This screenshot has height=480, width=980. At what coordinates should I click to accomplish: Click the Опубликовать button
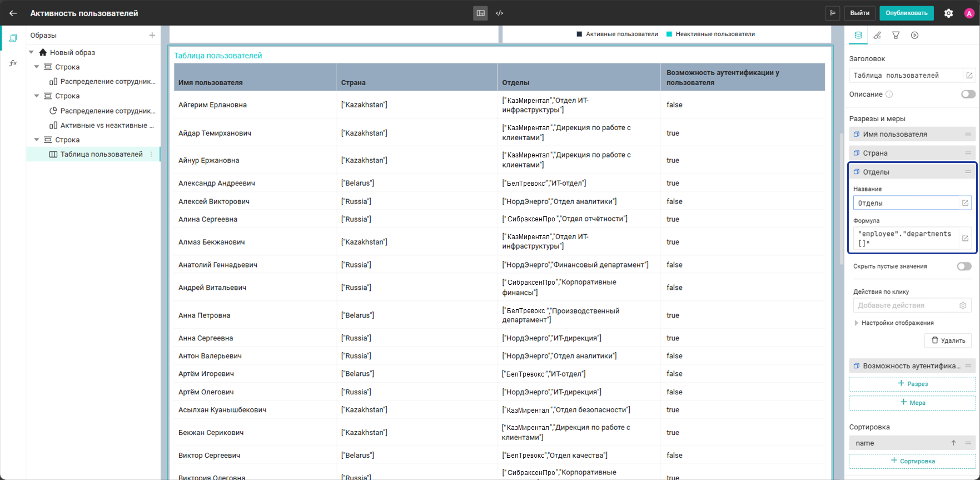point(907,13)
